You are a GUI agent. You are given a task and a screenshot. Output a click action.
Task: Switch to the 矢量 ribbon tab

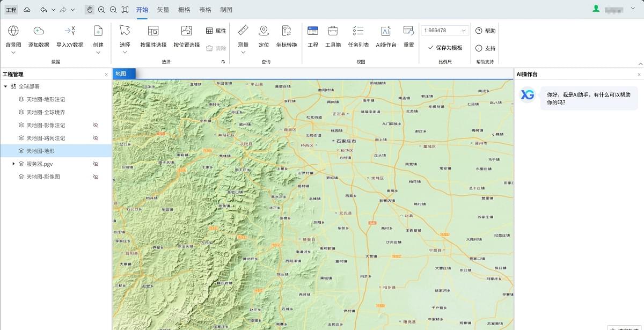(163, 10)
